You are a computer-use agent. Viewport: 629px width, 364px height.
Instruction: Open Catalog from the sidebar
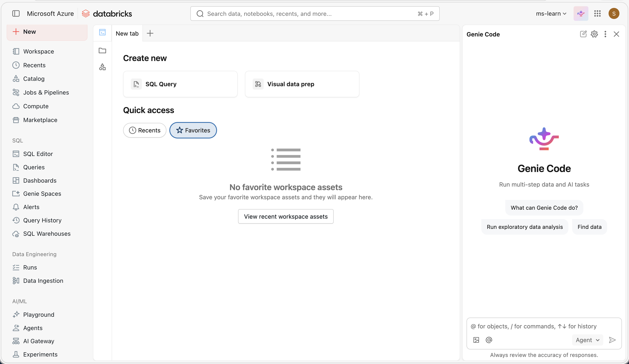tap(47, 79)
